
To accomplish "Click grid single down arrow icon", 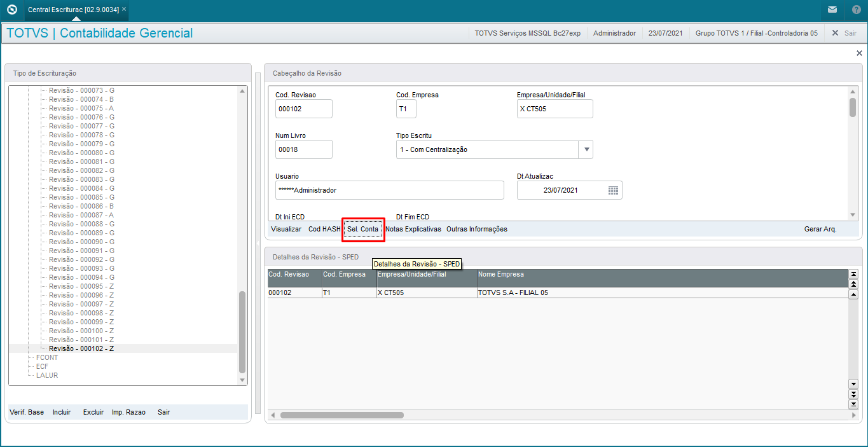I will 853,384.
